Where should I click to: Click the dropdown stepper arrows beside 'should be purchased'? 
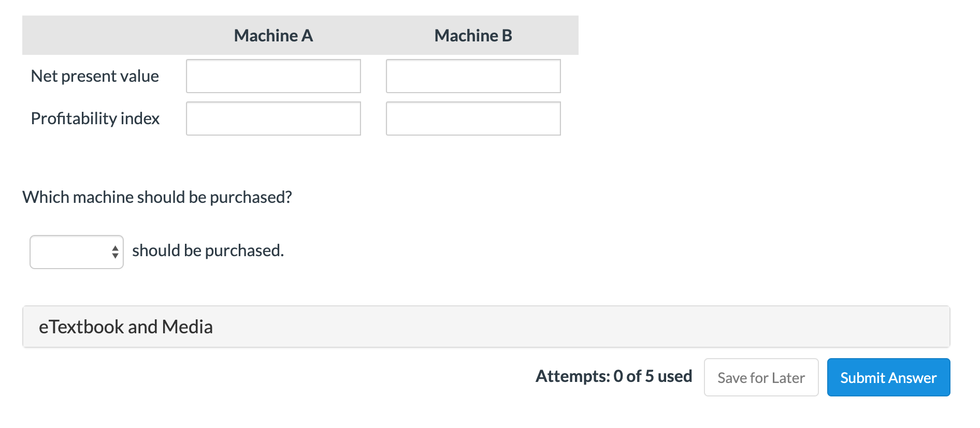115,252
